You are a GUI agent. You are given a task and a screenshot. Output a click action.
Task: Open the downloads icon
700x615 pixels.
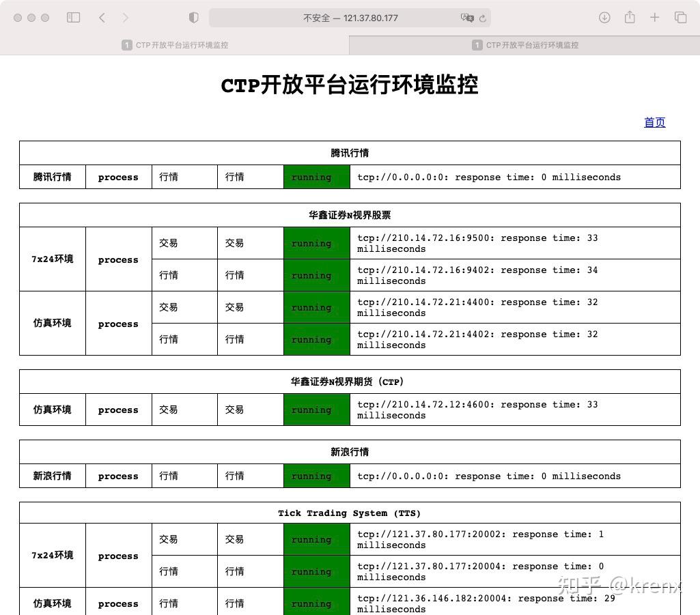(x=604, y=18)
